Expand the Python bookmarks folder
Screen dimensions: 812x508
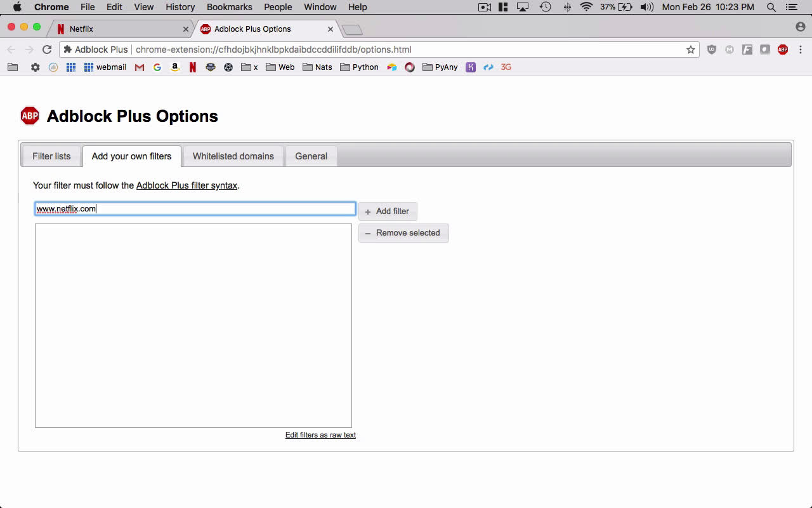click(359, 67)
